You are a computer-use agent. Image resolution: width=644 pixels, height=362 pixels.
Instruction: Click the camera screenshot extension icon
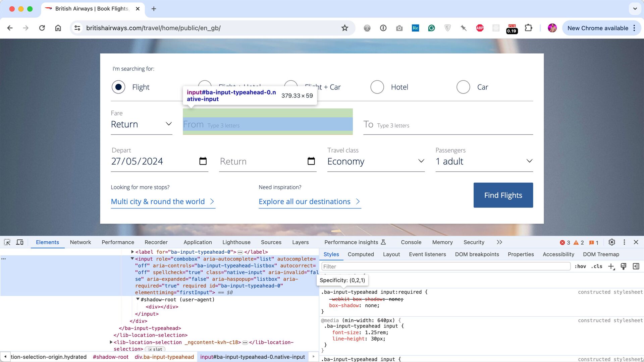pyautogui.click(x=399, y=28)
